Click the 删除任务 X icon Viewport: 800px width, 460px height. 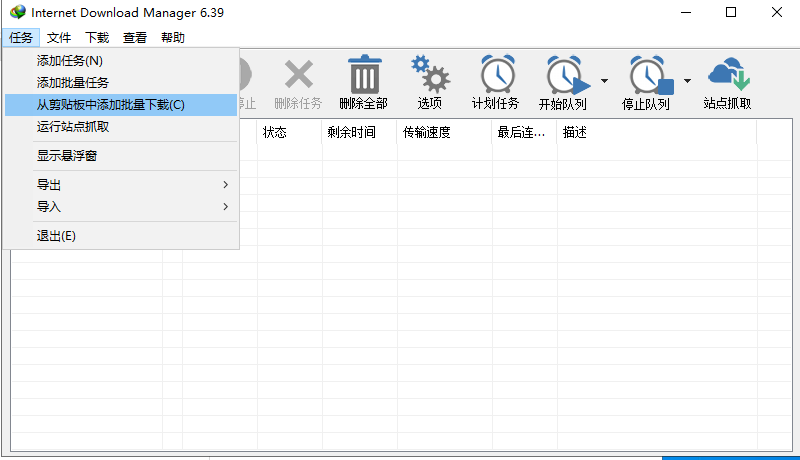[298, 76]
